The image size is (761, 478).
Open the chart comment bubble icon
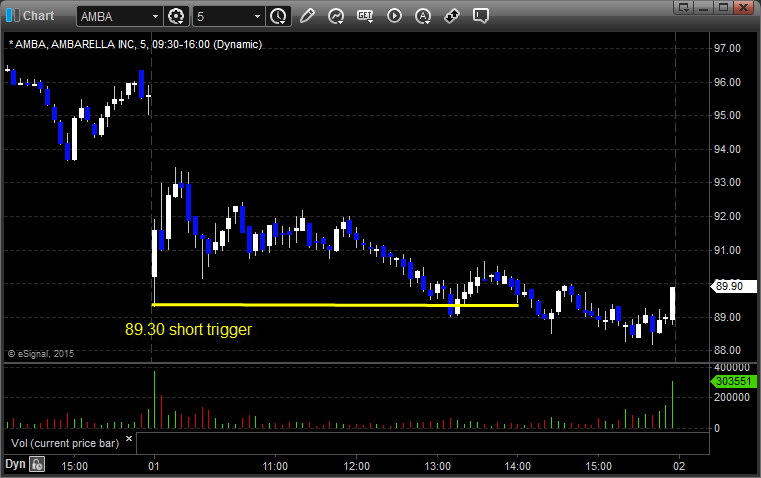(x=480, y=16)
